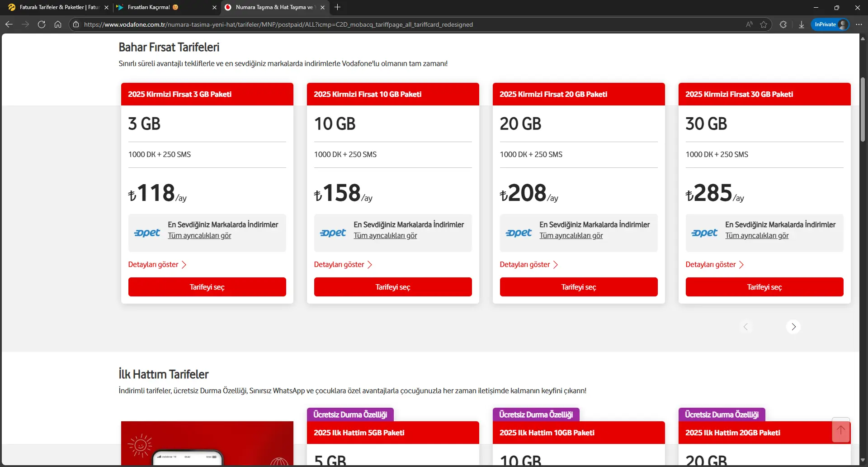The image size is (868, 467).
Task: Choose Tarifeyi seç for 3 GB package
Action: click(x=207, y=287)
